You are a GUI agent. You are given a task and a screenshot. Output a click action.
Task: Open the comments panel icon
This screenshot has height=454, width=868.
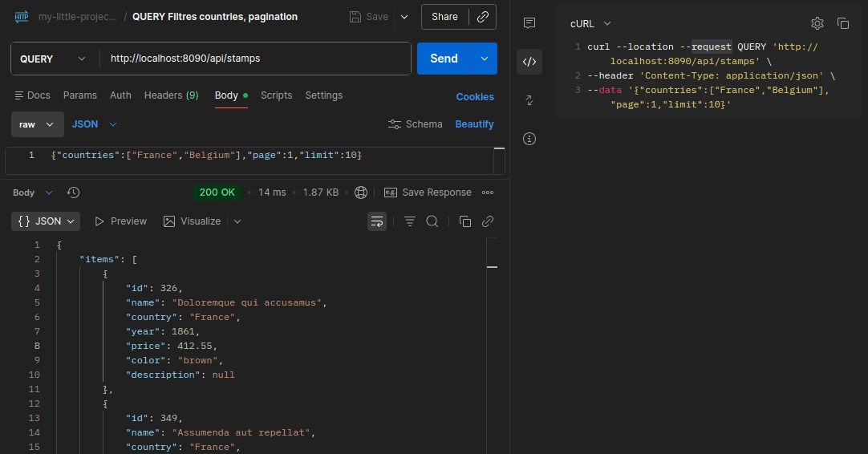coord(529,22)
